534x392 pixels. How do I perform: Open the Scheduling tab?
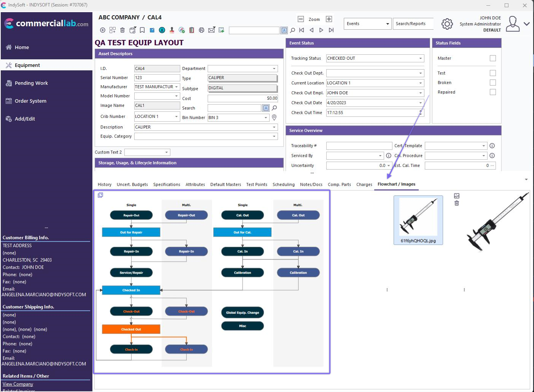(x=283, y=184)
